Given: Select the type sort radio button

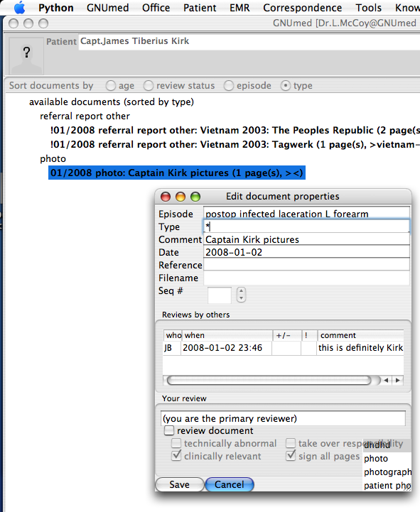Looking at the screenshot, I should [286, 85].
